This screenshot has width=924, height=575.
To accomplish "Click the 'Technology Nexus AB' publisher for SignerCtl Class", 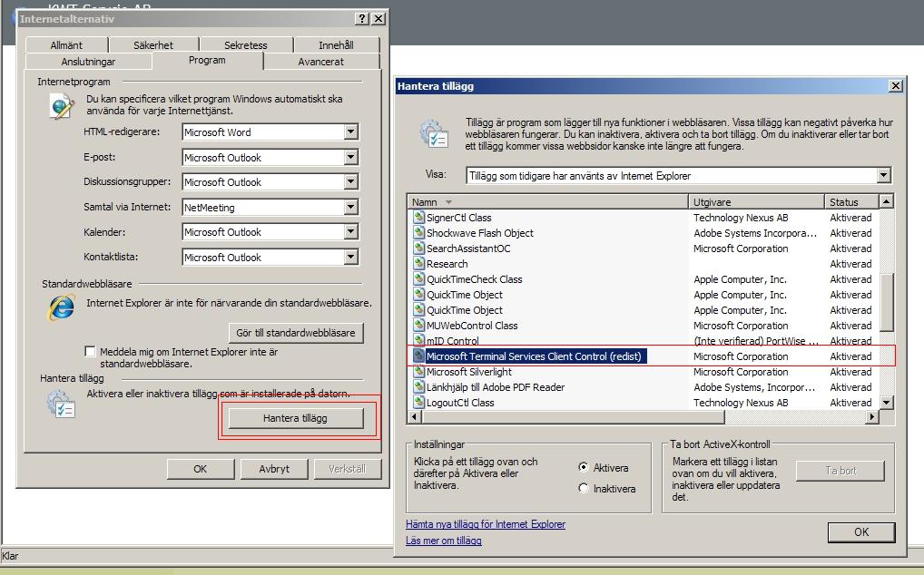I will 741,217.
